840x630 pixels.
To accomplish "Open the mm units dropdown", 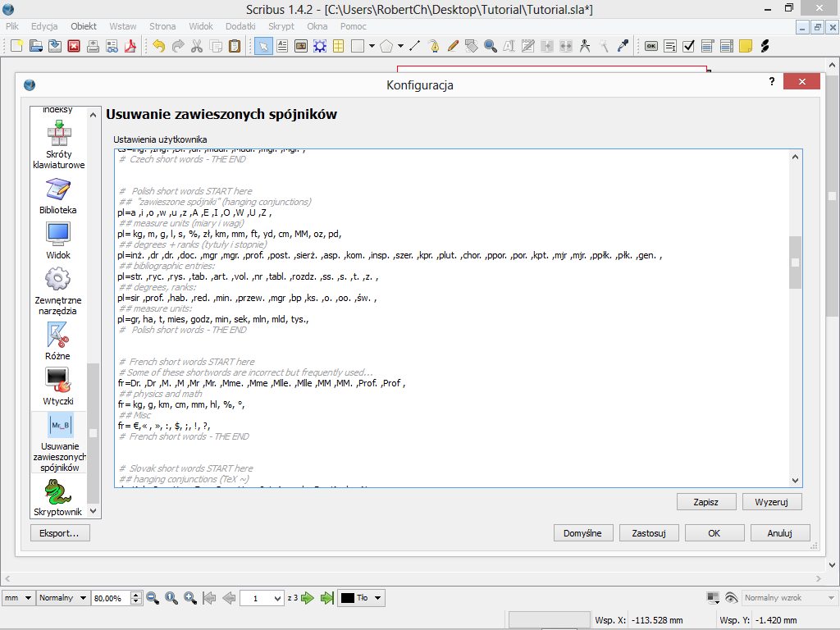I will pyautogui.click(x=18, y=598).
